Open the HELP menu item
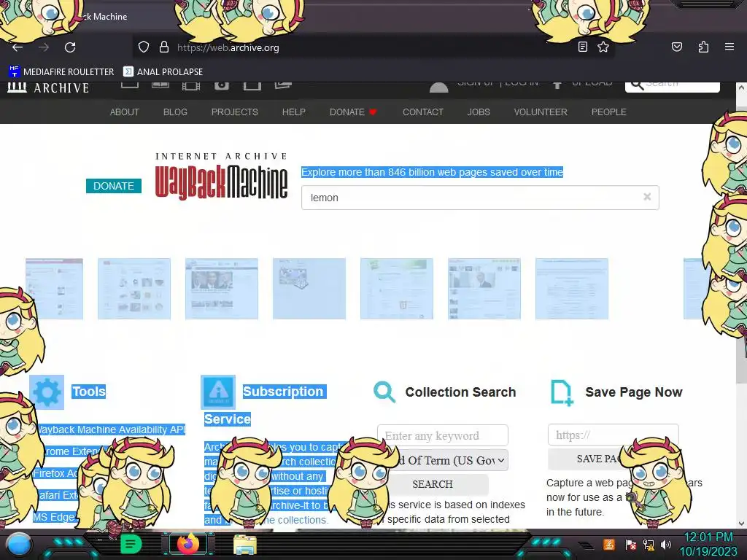Viewport: 747px width, 560px height. (x=293, y=112)
